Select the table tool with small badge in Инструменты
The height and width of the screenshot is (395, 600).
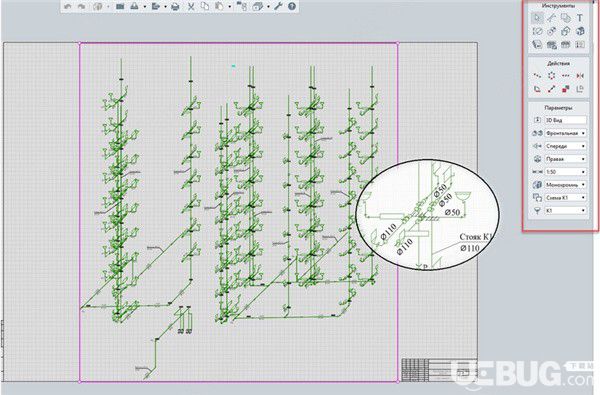tap(551, 45)
